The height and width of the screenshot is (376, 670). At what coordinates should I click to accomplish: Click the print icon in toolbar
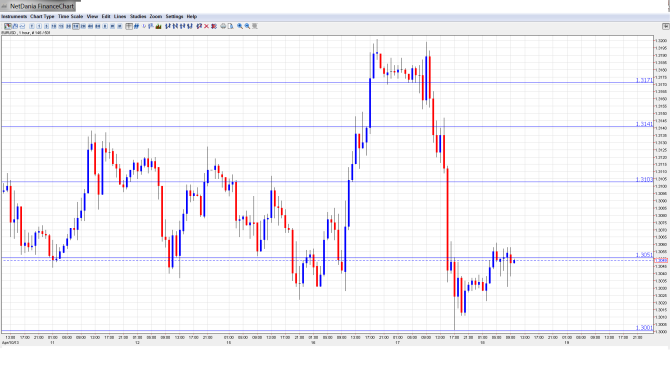(x=223, y=26)
